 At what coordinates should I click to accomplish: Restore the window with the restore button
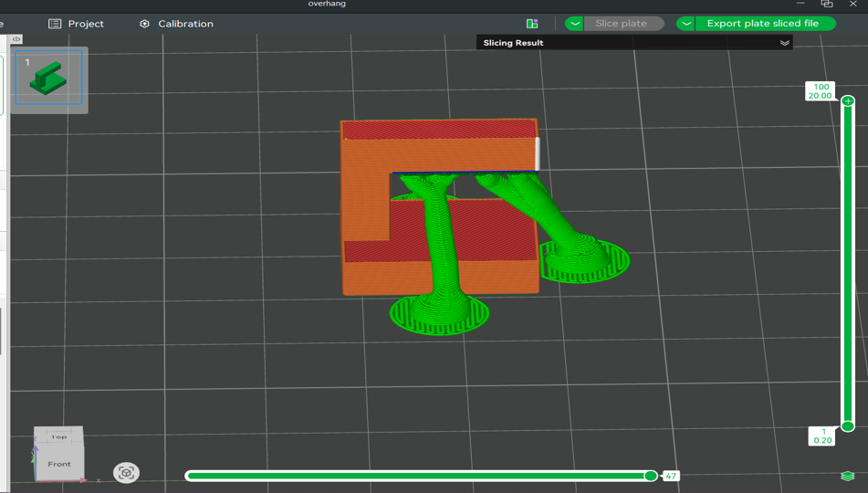coord(827,4)
